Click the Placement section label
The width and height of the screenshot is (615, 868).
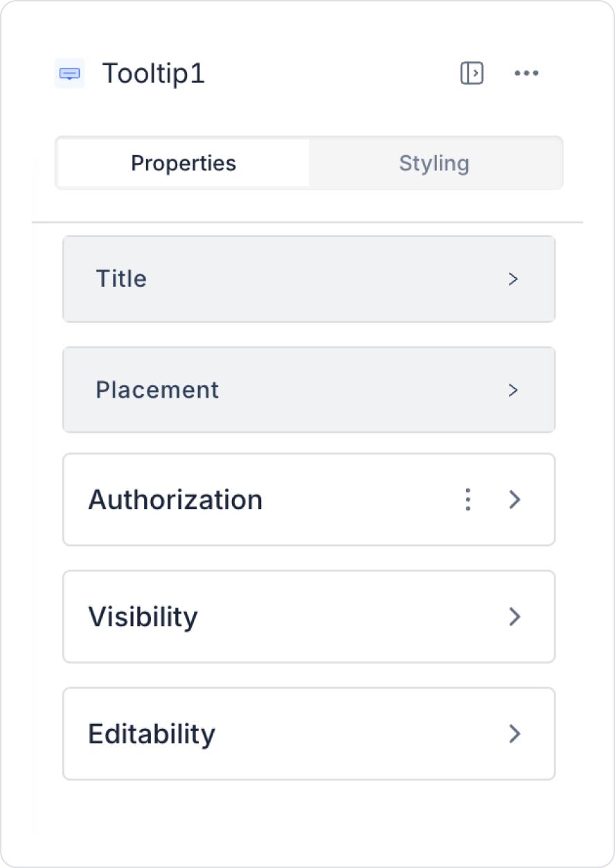point(157,390)
